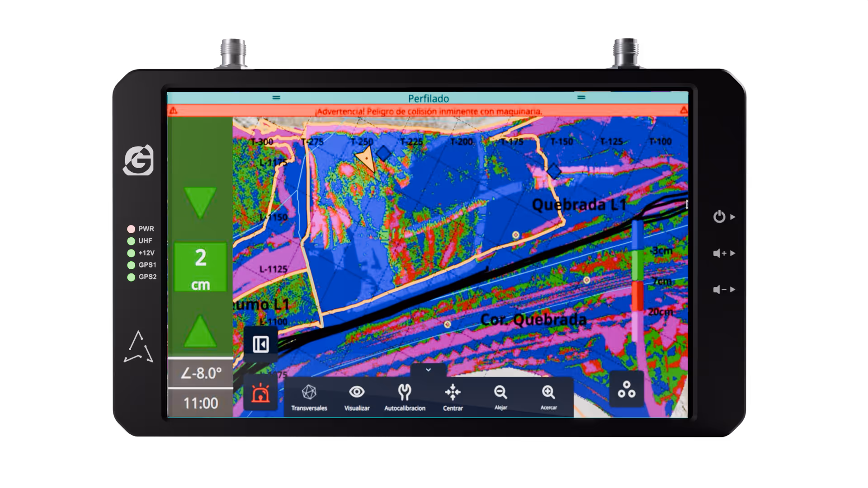Click the L-1150 line label
Viewport: 868px width, 488px height.
coord(274,217)
